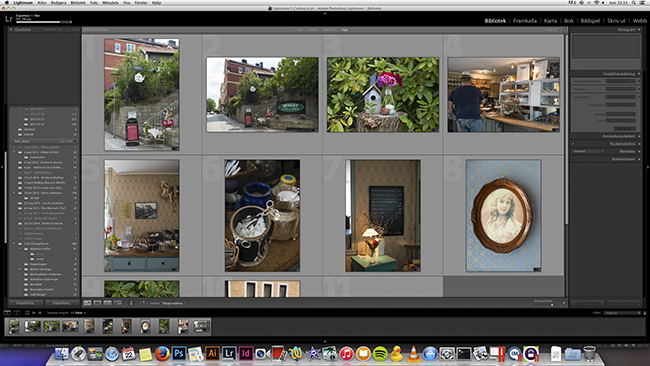Viewport: 650px width, 366px height.
Task: Open Finder from the Dock
Action: click(62, 354)
